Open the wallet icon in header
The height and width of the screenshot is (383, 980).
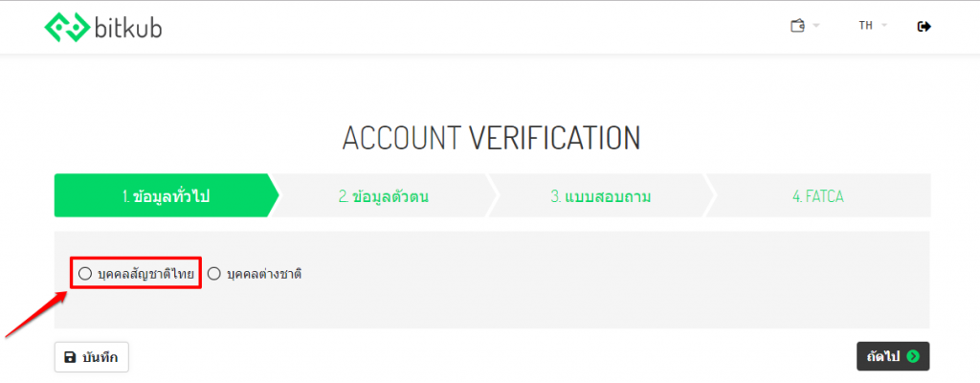797,26
